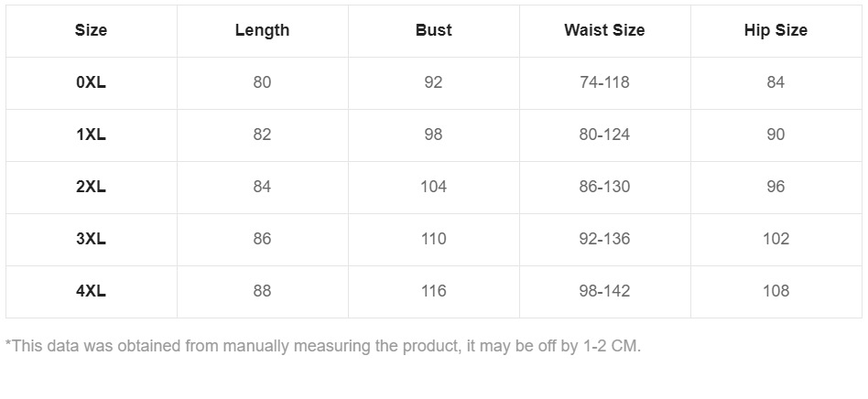Click the length value 86

(x=262, y=239)
